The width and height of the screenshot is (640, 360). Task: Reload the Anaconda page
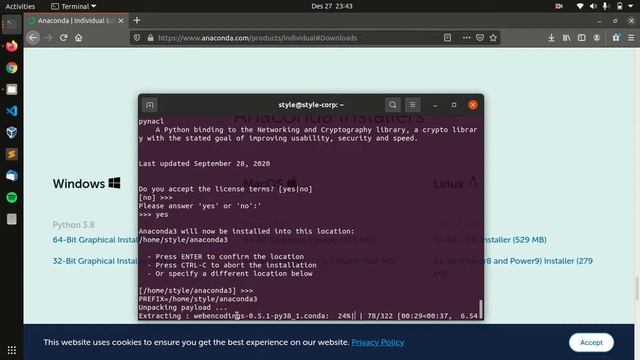coord(63,38)
